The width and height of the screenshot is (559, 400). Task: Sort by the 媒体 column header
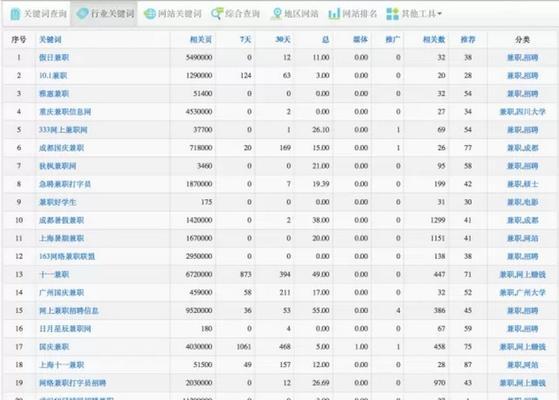(x=360, y=40)
